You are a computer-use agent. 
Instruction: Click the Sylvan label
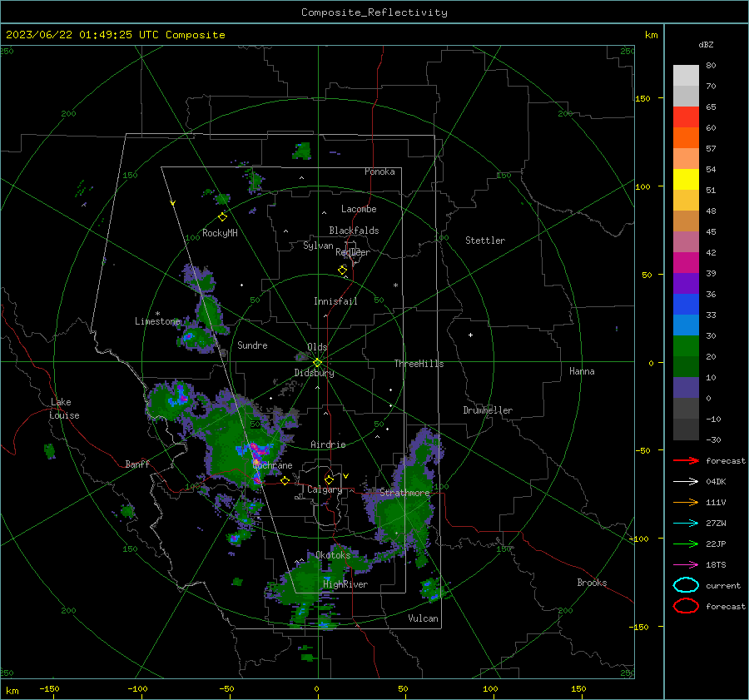(318, 246)
